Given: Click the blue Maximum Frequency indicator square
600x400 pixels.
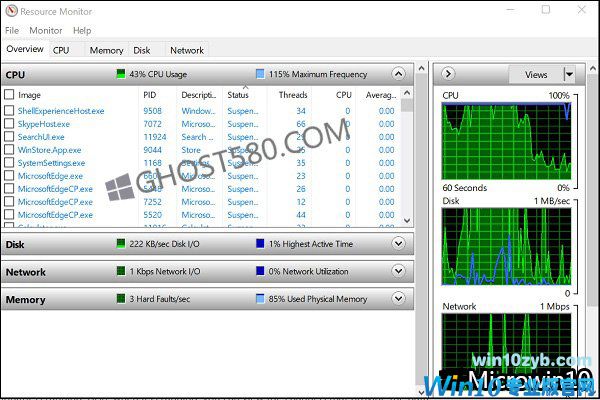Looking at the screenshot, I should click(260, 74).
